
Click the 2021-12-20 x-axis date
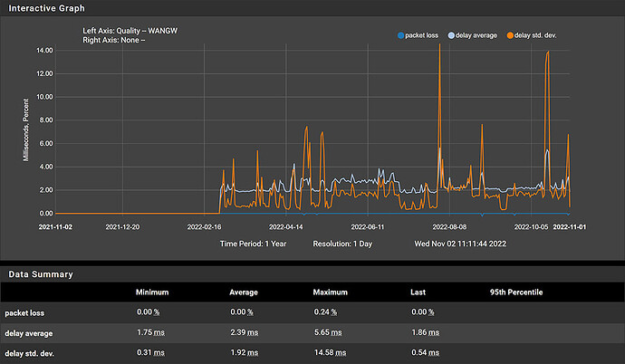(122, 227)
